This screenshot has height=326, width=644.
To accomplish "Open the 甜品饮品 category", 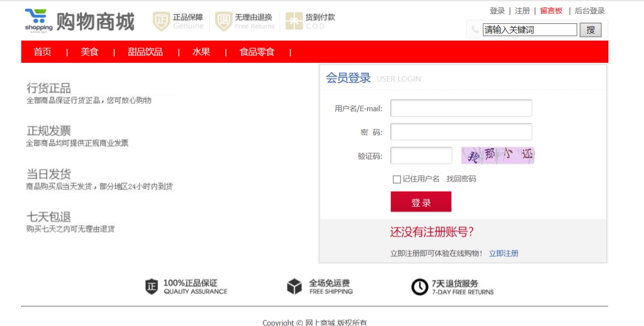I will tap(145, 52).
